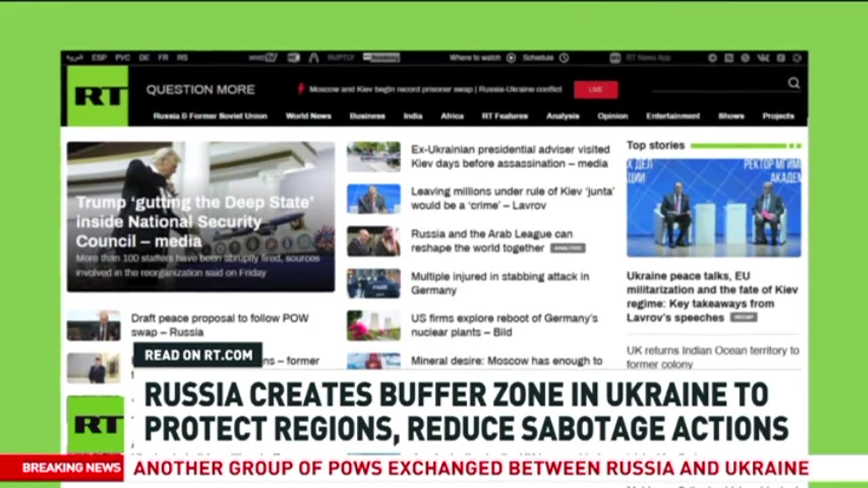
Task: Open Ex-Ukrainian presidential adviser article
Action: pos(510,156)
